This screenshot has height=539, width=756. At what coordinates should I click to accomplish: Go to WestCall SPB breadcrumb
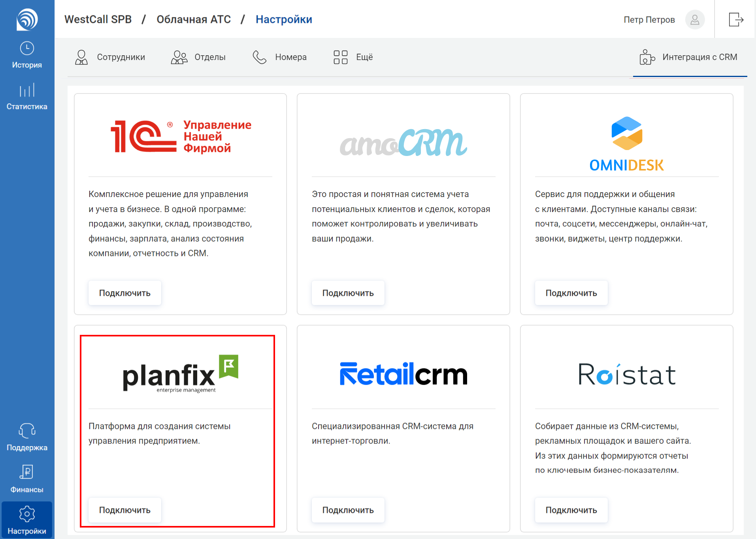click(x=98, y=19)
